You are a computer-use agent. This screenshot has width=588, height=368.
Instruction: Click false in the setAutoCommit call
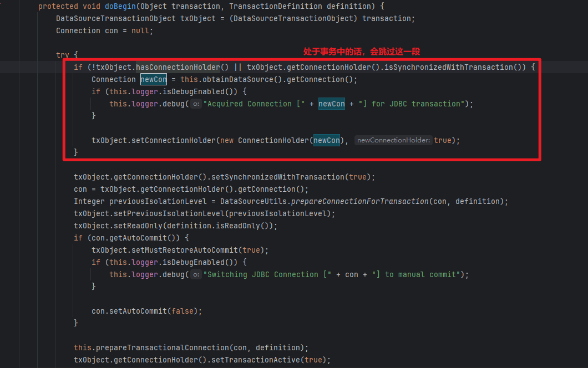tap(183, 311)
